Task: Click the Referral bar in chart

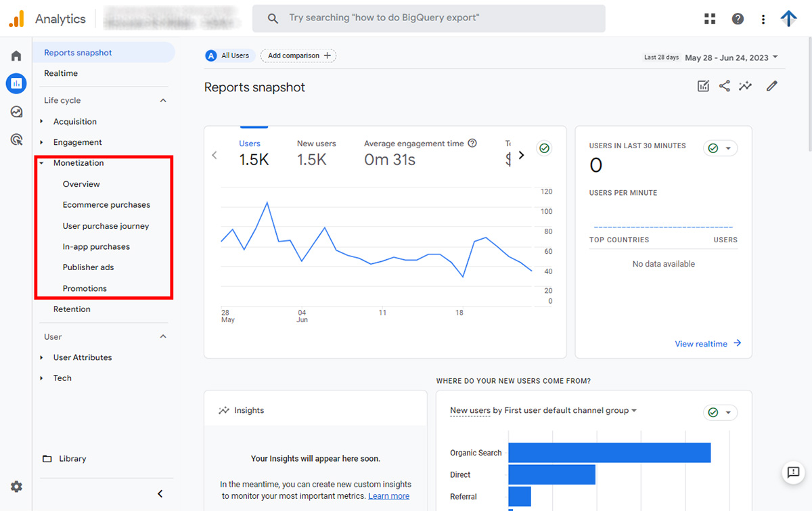Action: coord(520,497)
